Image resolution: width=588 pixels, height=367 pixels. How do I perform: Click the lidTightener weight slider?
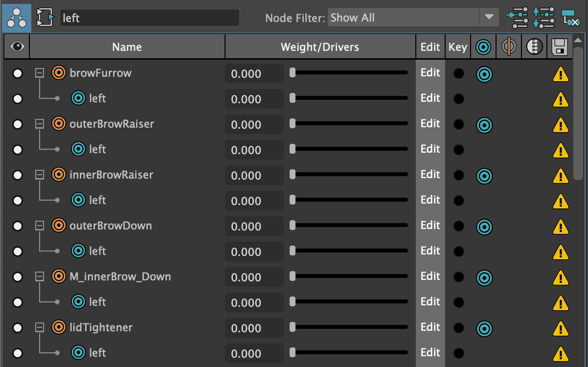pyautogui.click(x=349, y=327)
